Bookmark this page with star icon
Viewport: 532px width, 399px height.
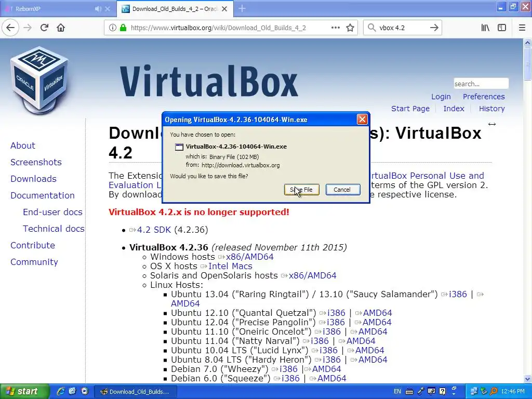tap(350, 28)
